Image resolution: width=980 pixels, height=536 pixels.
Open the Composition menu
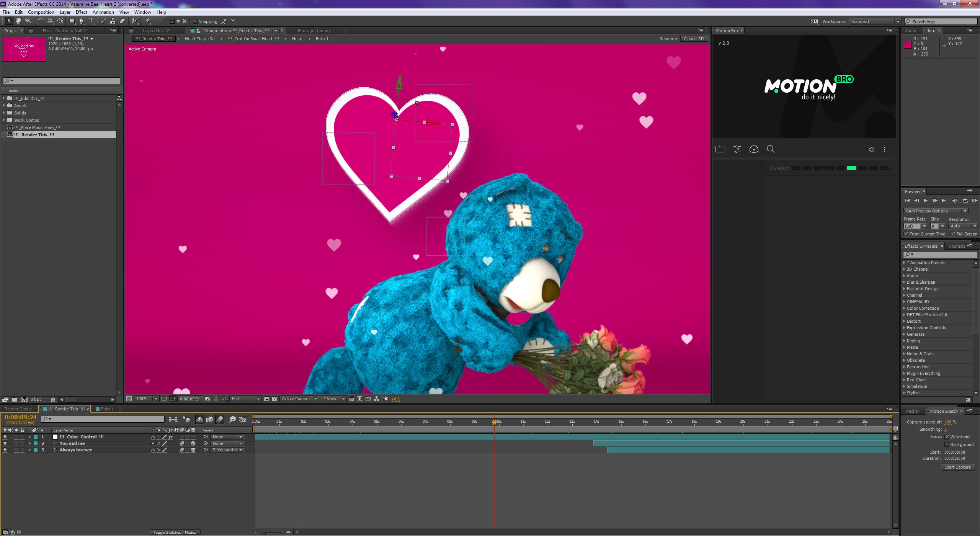41,12
